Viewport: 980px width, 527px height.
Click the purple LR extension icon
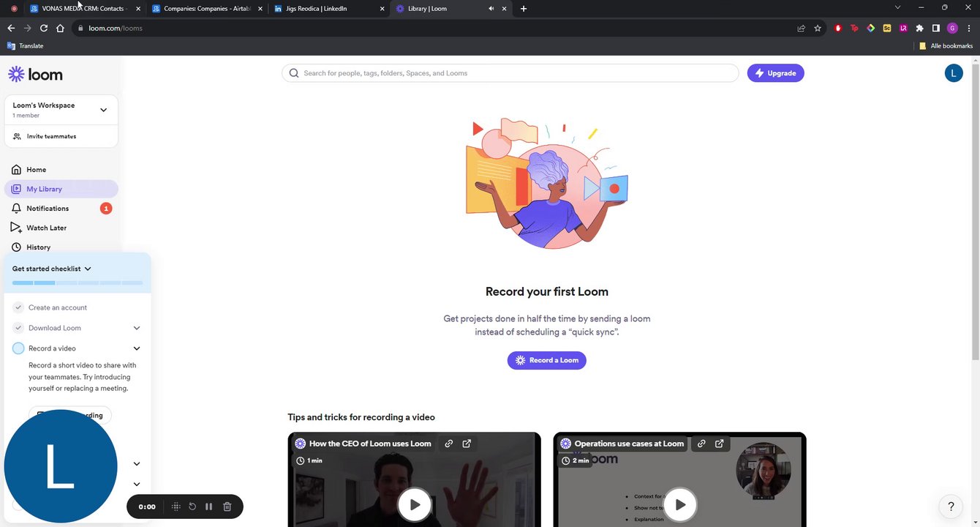[x=903, y=28]
